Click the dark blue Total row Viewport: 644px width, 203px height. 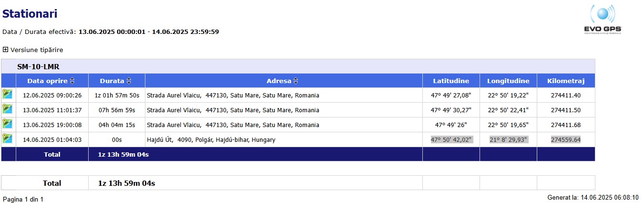pyautogui.click(x=298, y=154)
